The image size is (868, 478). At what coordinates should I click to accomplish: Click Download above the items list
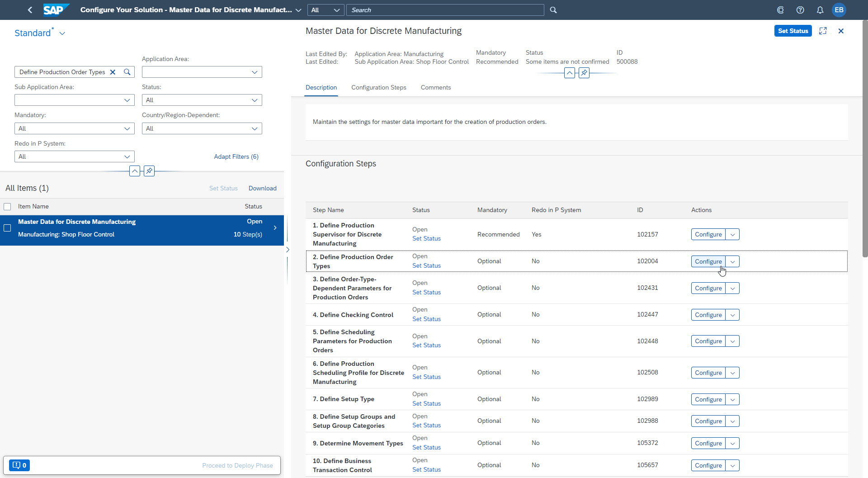[x=262, y=188]
